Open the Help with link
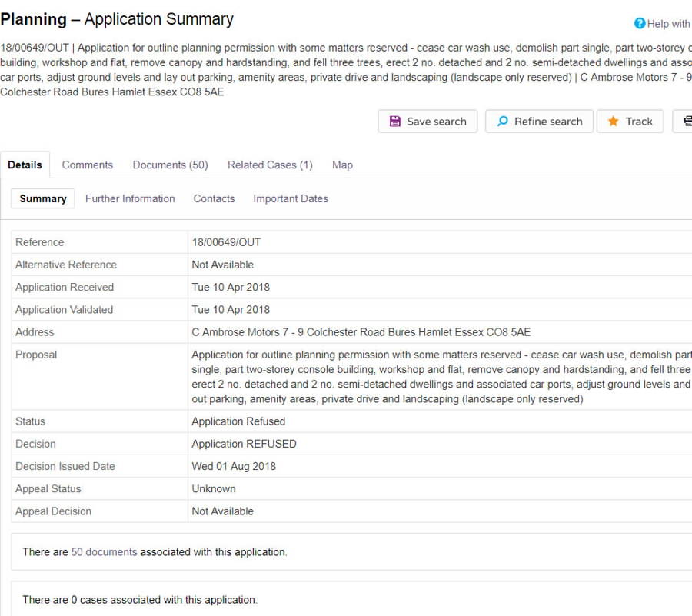 [x=668, y=24]
